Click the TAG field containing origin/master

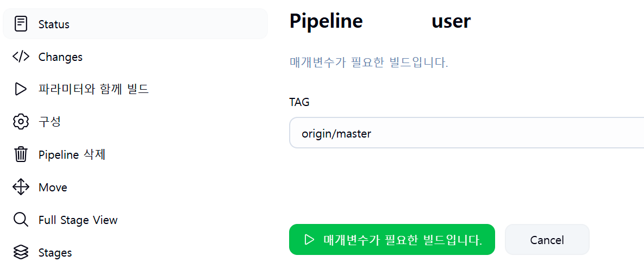click(x=467, y=133)
